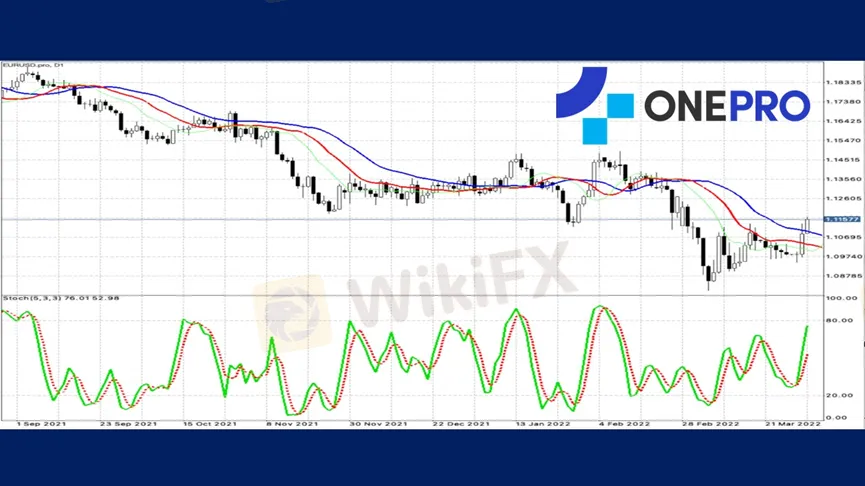865x486 pixels.
Task: Click the 1.16425 price axis label
Action: coord(843,121)
